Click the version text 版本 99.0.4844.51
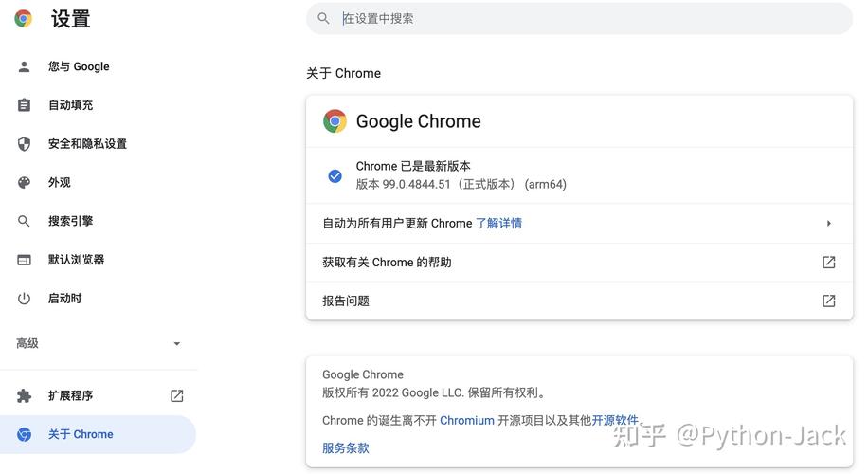This screenshot has height=474, width=868. click(461, 185)
